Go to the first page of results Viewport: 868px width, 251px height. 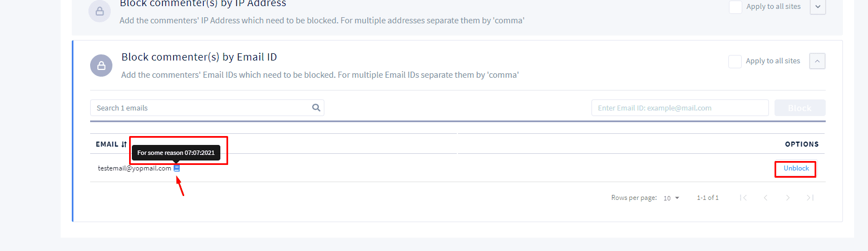(x=743, y=198)
